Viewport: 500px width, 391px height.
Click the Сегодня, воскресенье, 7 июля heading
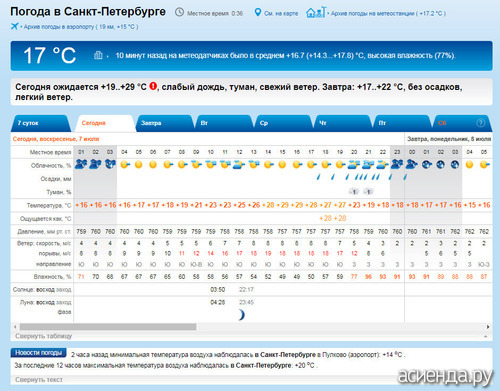pos(56,139)
